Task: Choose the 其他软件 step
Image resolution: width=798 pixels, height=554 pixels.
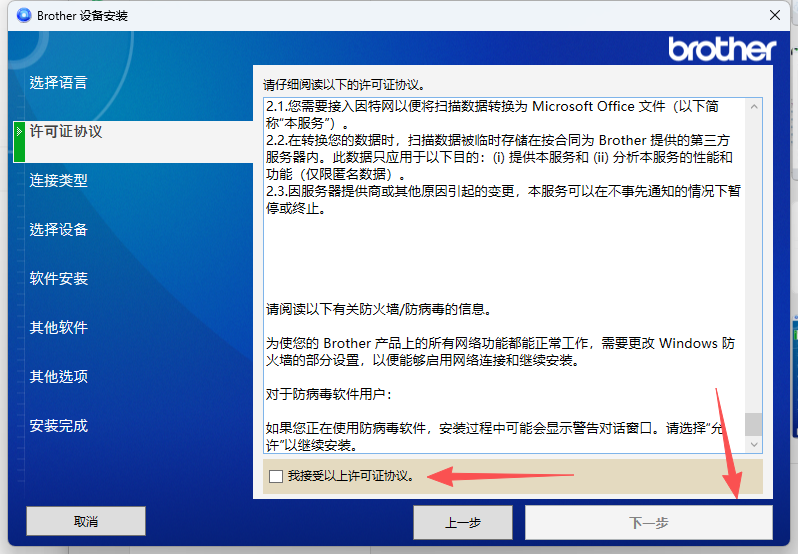Action: [x=58, y=327]
